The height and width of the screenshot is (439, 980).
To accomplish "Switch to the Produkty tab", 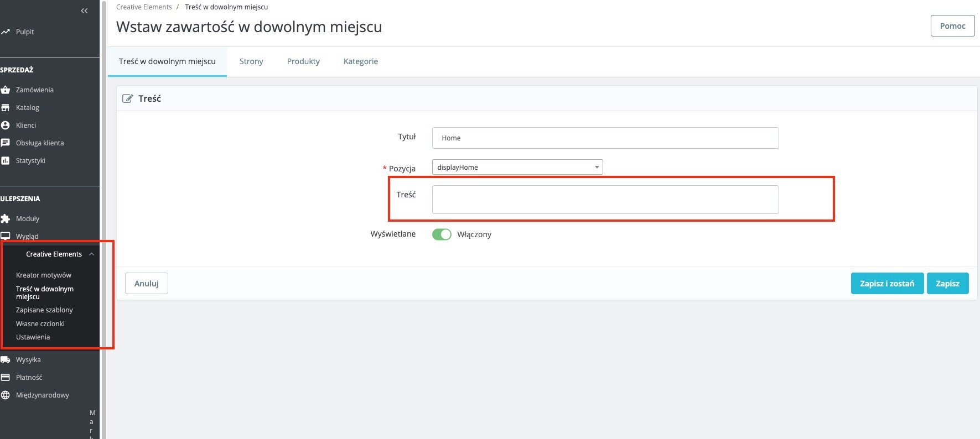I will (x=303, y=61).
